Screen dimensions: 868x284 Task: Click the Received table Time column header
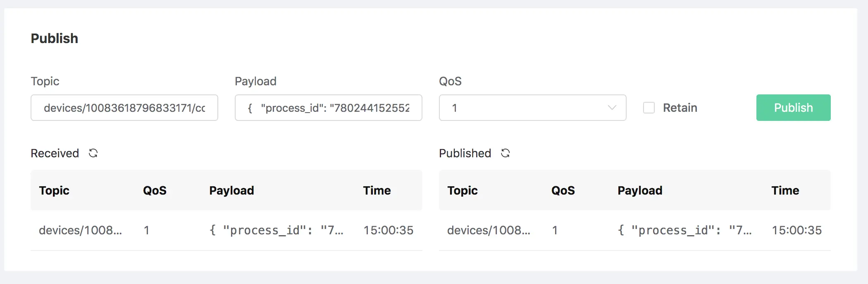point(377,190)
